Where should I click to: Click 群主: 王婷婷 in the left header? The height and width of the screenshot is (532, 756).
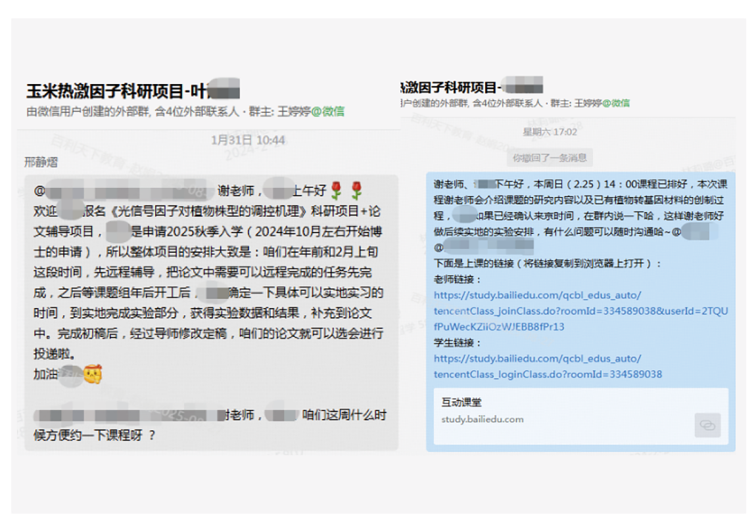coord(277,112)
